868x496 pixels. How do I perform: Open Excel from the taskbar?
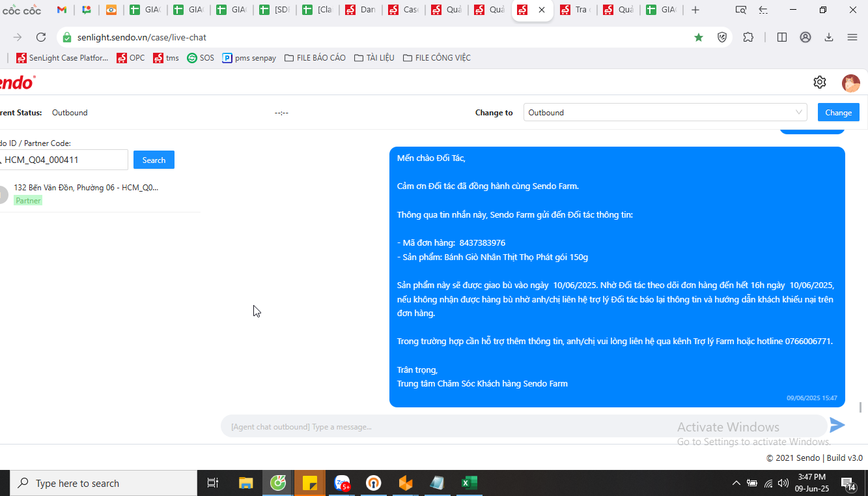point(469,484)
